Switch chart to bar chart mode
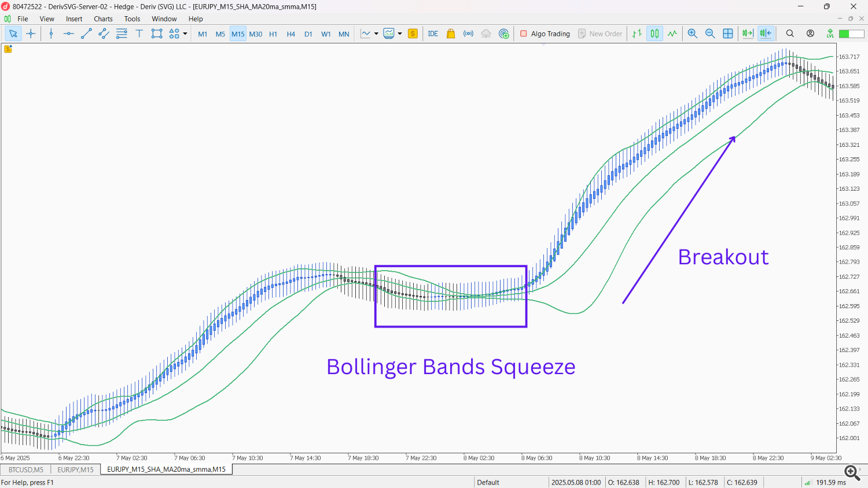Screen dimensions: 868x488 637,34
